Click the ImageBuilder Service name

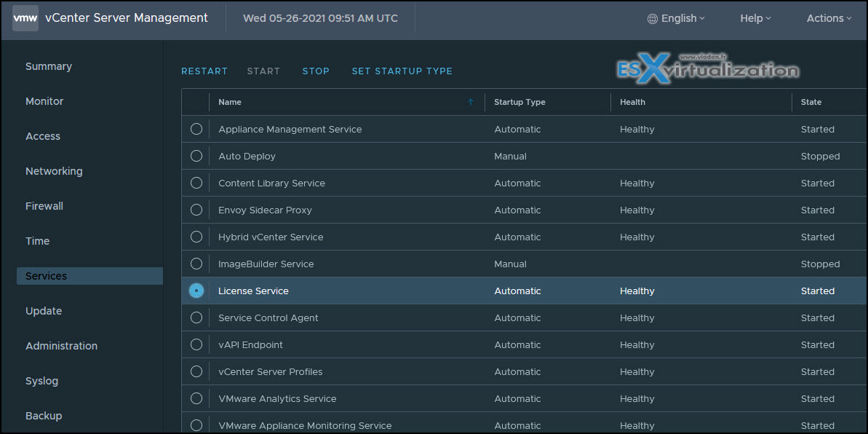[266, 264]
